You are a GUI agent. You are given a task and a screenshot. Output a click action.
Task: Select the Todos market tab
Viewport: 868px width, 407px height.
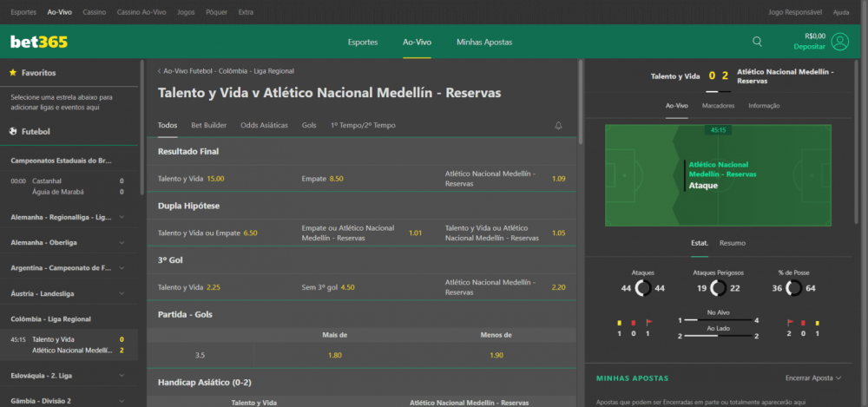[168, 126]
